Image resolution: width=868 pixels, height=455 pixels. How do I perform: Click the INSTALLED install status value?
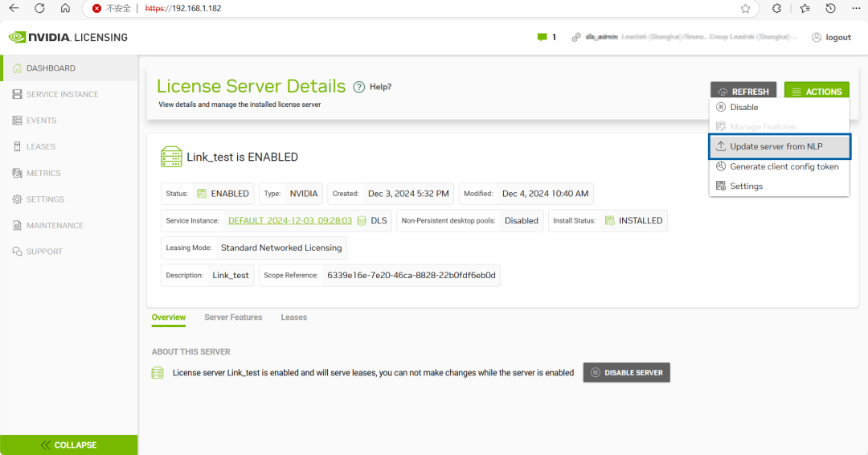[x=641, y=220]
